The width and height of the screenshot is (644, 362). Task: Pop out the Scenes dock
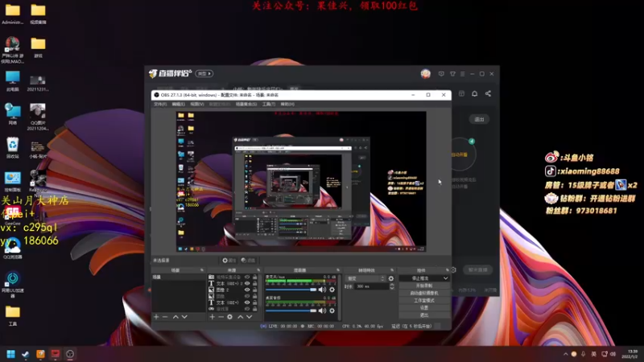click(202, 270)
